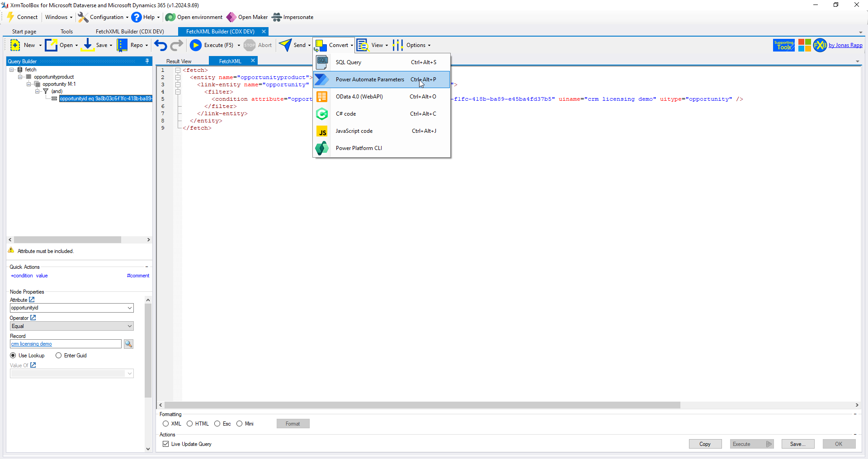Click the Save... button
The width and height of the screenshot is (868, 459).
tap(798, 444)
